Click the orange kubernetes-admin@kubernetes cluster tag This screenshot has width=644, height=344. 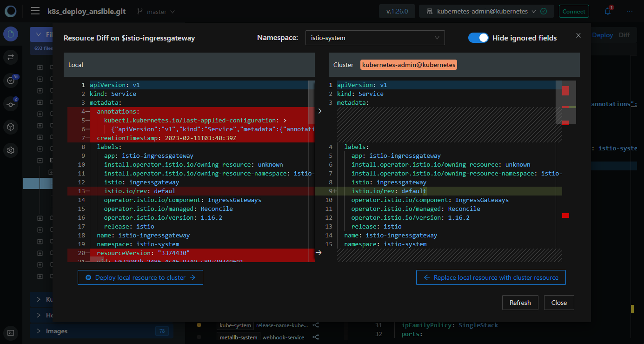(409, 65)
